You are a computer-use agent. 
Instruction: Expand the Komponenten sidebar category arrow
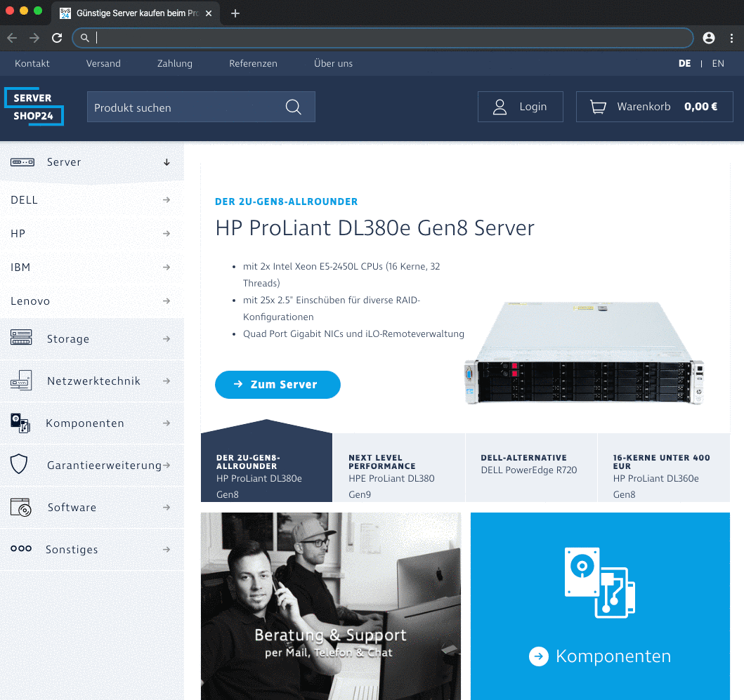167,423
